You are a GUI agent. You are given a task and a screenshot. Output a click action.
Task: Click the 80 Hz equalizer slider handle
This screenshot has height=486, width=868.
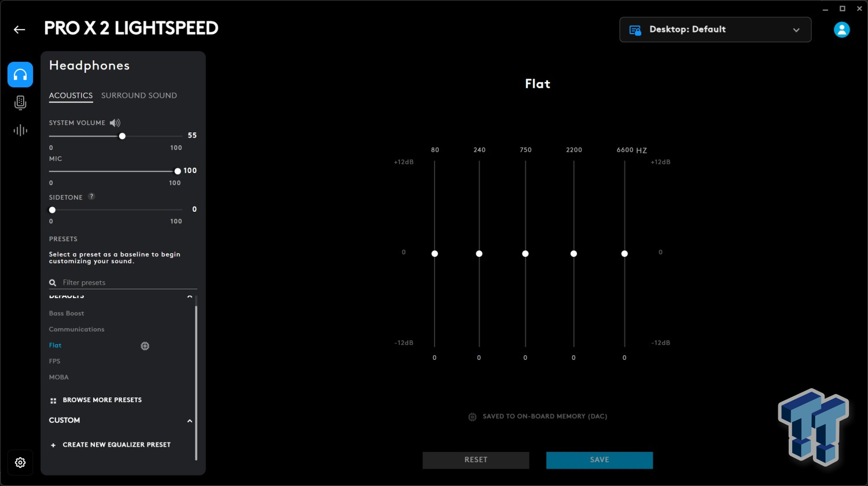point(435,253)
